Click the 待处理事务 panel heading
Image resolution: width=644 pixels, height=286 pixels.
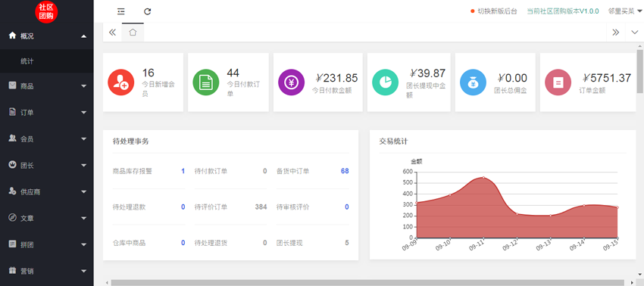[130, 141]
